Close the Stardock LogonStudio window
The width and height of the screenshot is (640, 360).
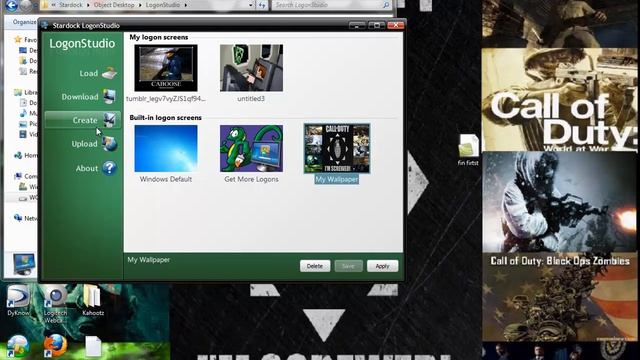(x=396, y=25)
